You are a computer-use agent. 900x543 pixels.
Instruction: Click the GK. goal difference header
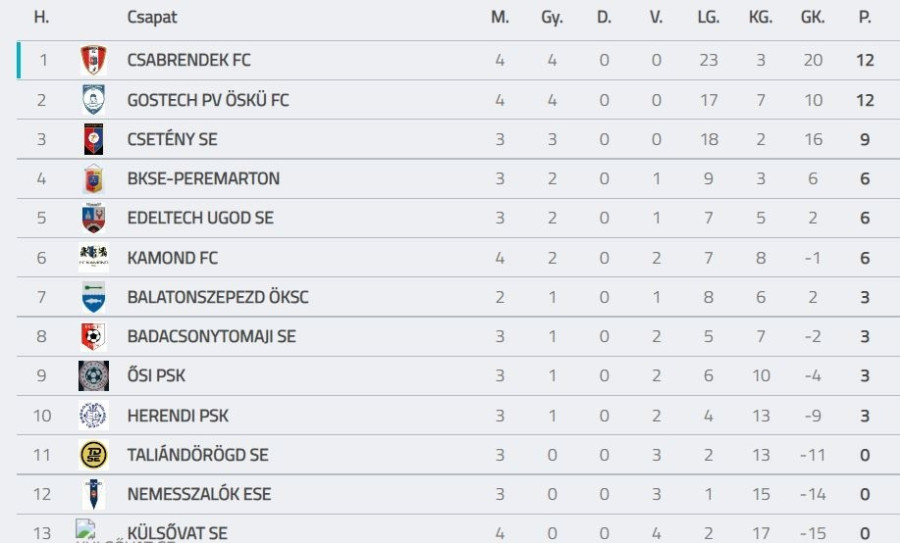[x=812, y=18]
